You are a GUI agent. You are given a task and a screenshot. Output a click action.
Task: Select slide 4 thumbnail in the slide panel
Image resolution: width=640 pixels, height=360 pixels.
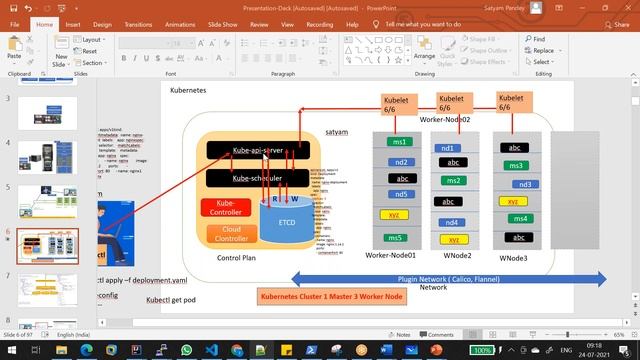(47, 158)
